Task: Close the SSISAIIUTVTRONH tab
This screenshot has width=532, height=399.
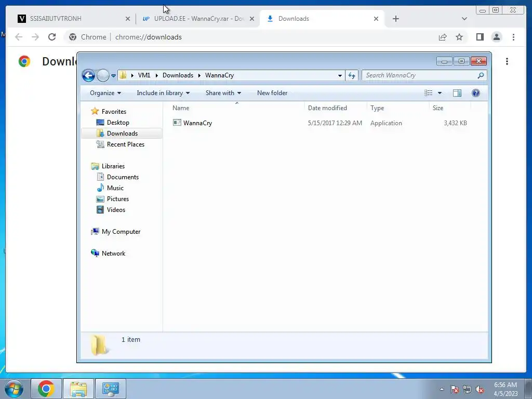Action: coord(128,19)
